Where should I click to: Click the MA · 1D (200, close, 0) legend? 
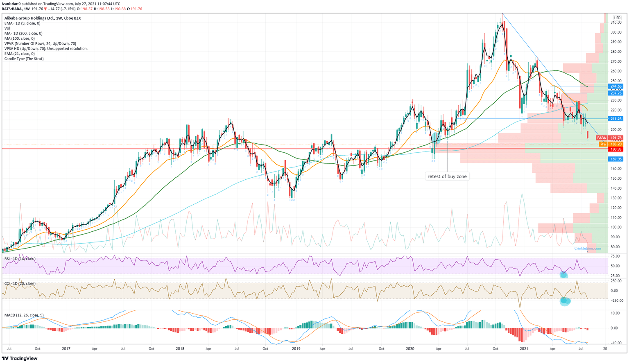point(23,34)
